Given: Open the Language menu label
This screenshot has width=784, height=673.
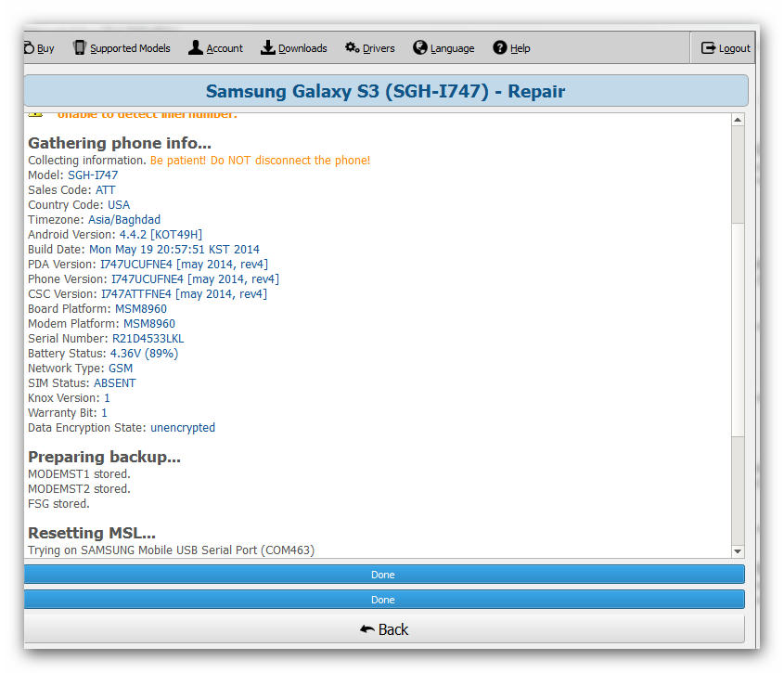Looking at the screenshot, I should (453, 48).
